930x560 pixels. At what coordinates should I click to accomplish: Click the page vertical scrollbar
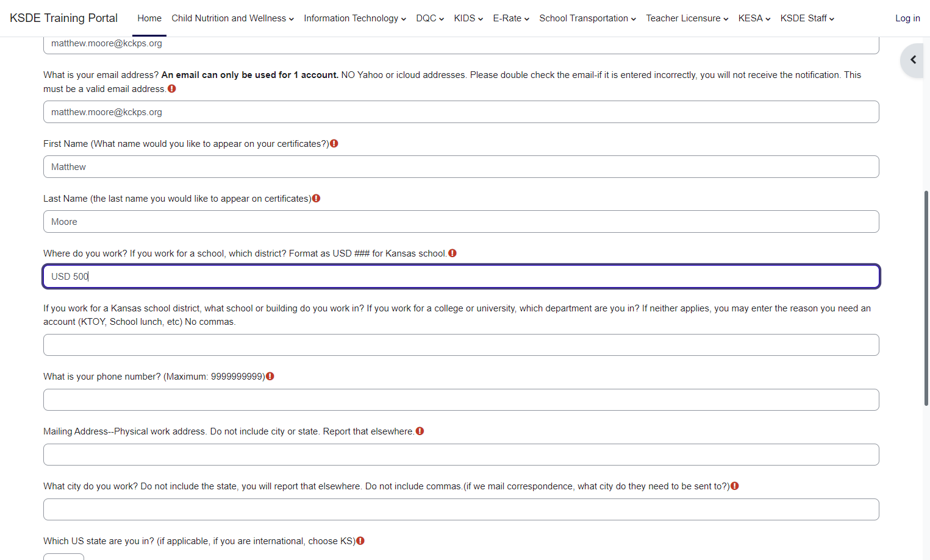[926, 299]
